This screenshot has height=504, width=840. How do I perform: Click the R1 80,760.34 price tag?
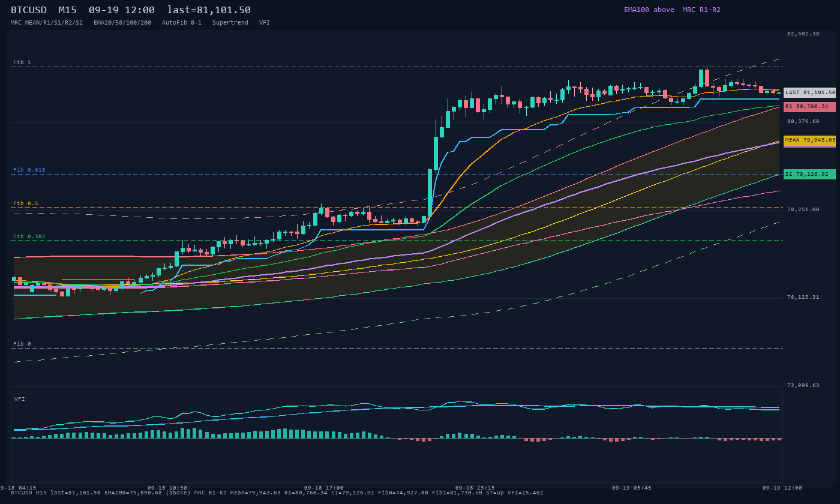pyautogui.click(x=809, y=106)
